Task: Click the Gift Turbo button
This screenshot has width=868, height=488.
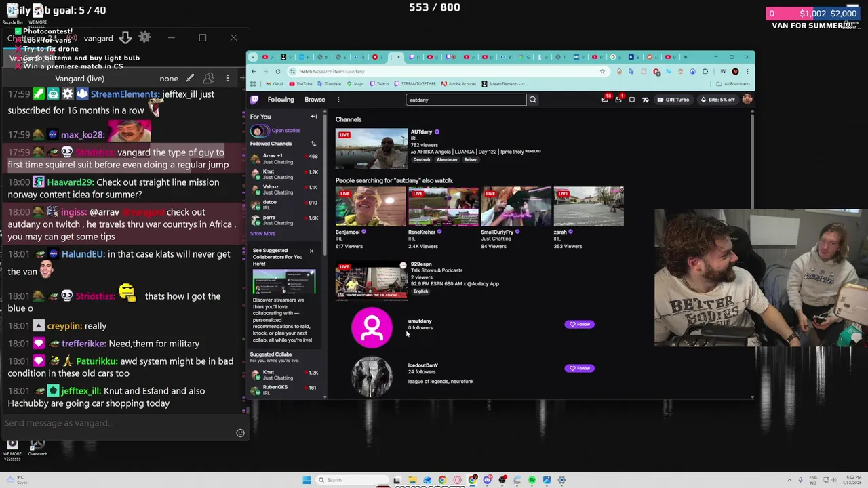Action: click(x=673, y=100)
